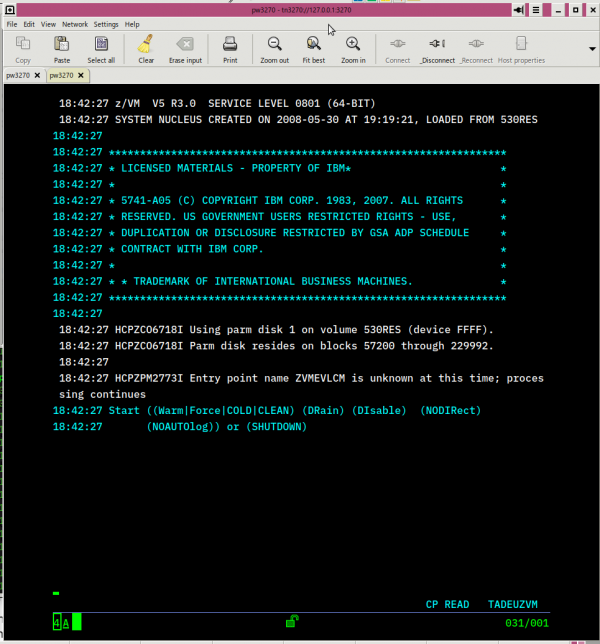Image resolution: width=600 pixels, height=644 pixels.
Task: Open the Network menu
Action: 75,24
